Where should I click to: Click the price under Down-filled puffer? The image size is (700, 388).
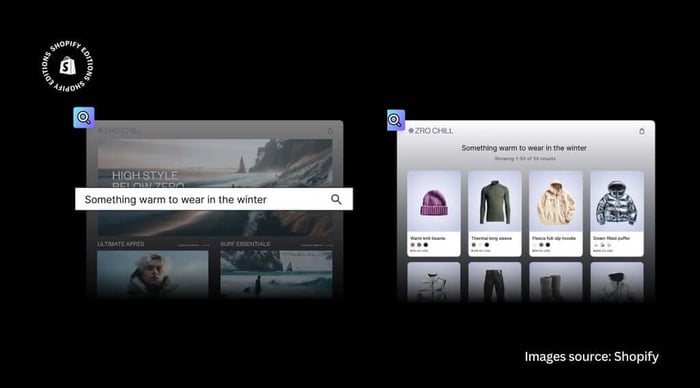coord(602,251)
